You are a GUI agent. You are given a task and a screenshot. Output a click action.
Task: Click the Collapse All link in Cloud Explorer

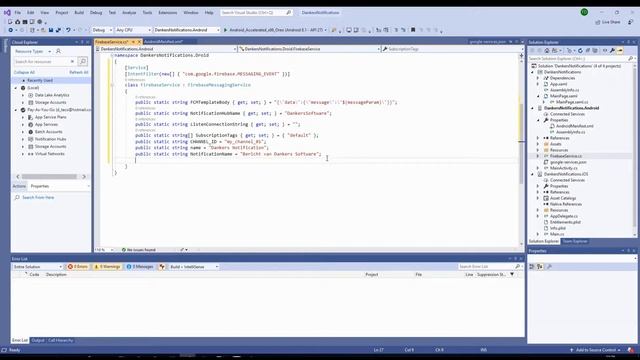[x=24, y=72]
